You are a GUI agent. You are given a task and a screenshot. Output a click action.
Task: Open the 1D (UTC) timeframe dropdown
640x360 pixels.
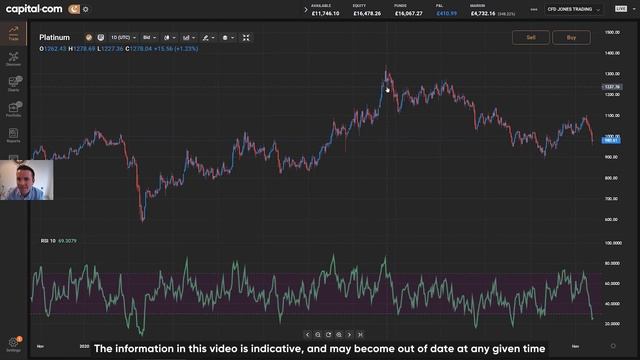tap(123, 38)
